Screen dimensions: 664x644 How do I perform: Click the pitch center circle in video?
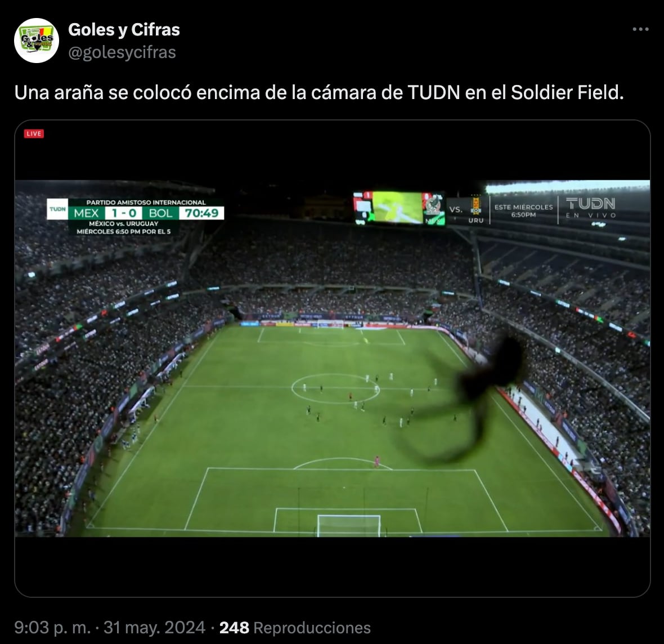[335, 388]
